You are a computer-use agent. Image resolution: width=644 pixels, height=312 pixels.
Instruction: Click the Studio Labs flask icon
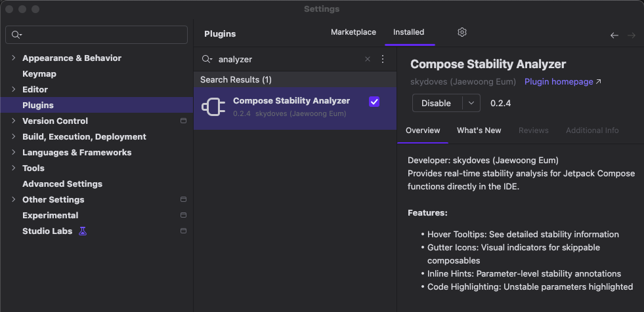click(83, 231)
